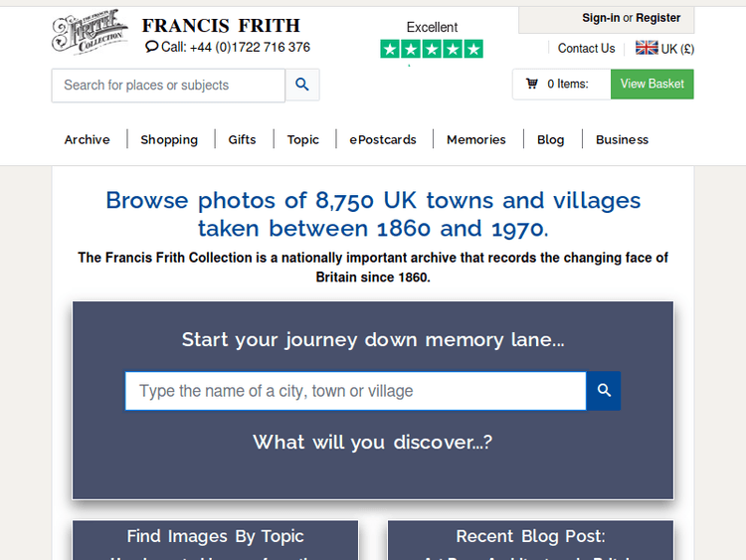Click the View Basket button

(x=652, y=85)
